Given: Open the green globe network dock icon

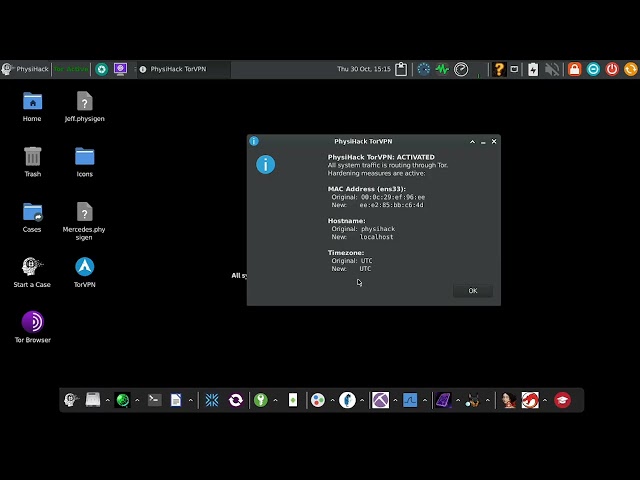Looking at the screenshot, I should click(x=122, y=400).
